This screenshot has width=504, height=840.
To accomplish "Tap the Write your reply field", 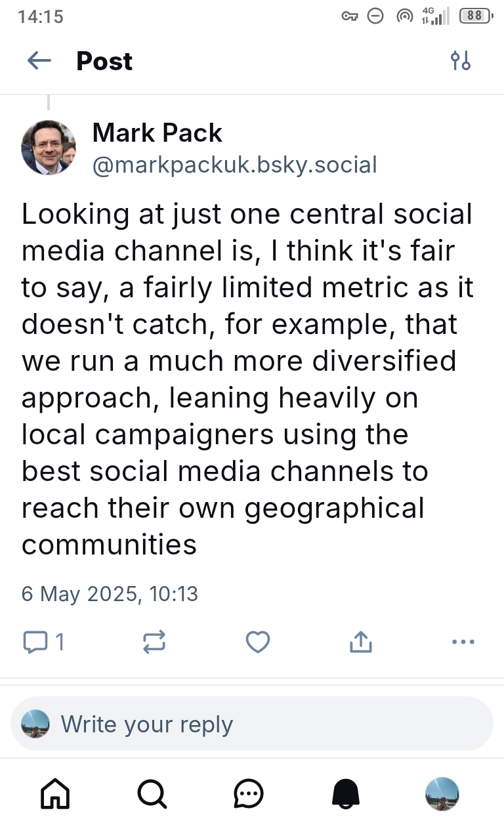I will [262, 724].
